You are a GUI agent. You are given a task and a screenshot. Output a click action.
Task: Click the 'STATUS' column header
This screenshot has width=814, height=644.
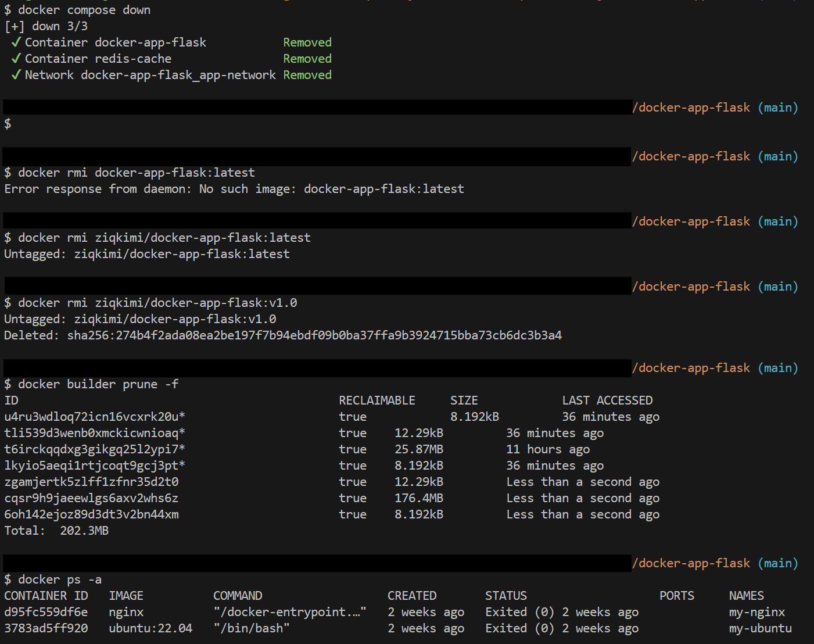506,596
